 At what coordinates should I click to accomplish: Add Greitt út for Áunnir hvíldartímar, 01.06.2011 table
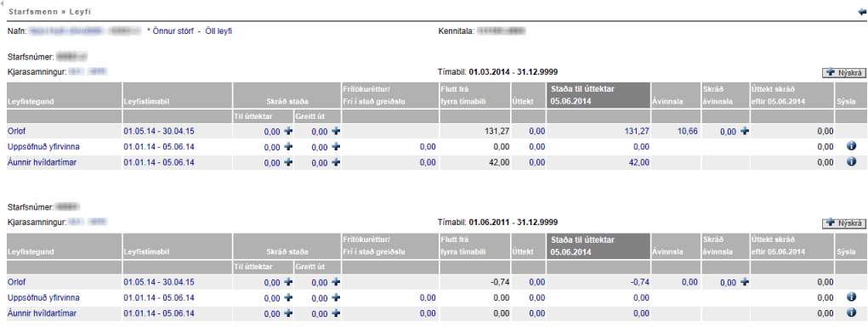tap(336, 313)
